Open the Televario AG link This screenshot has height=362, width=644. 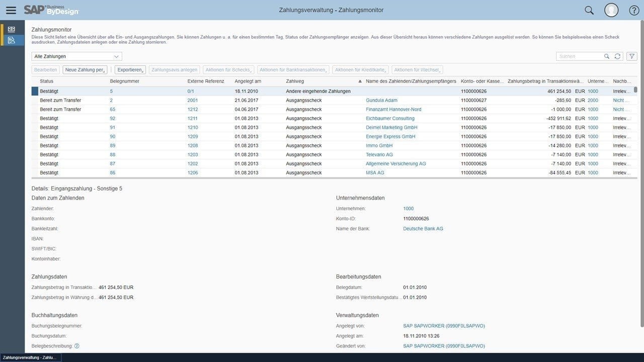379,154
